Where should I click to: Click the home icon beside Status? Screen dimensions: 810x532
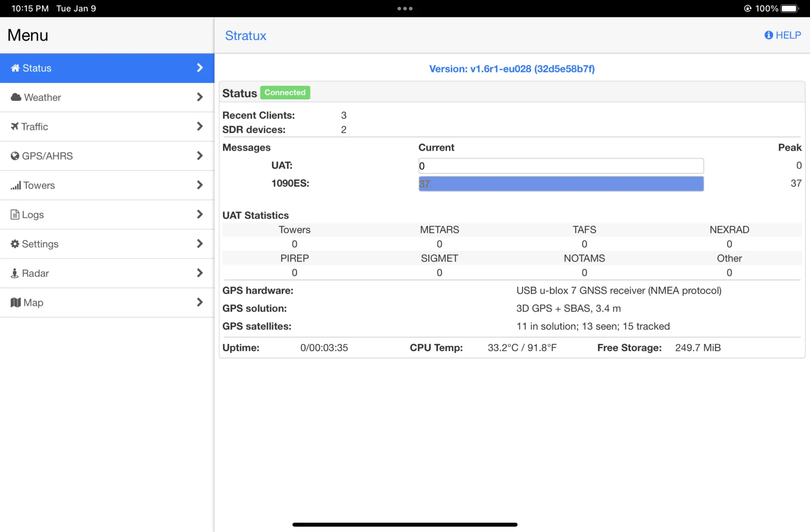tap(15, 68)
